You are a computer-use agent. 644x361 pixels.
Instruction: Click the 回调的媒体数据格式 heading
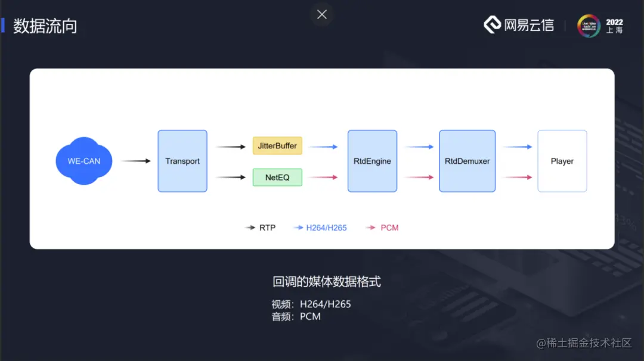click(x=327, y=281)
